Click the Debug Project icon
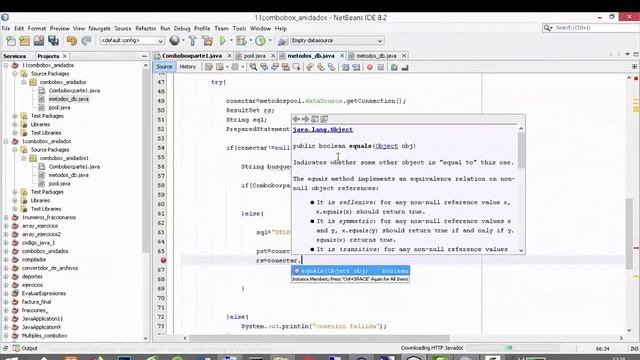 [x=241, y=40]
